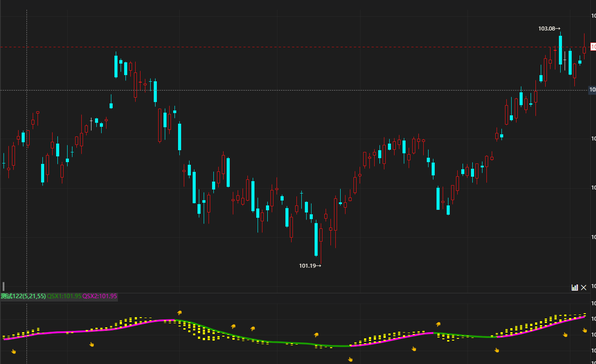Screen dimensions: 596x364
Task: Click the leftmost down-pointing hand signal icon
Action: coord(179,313)
